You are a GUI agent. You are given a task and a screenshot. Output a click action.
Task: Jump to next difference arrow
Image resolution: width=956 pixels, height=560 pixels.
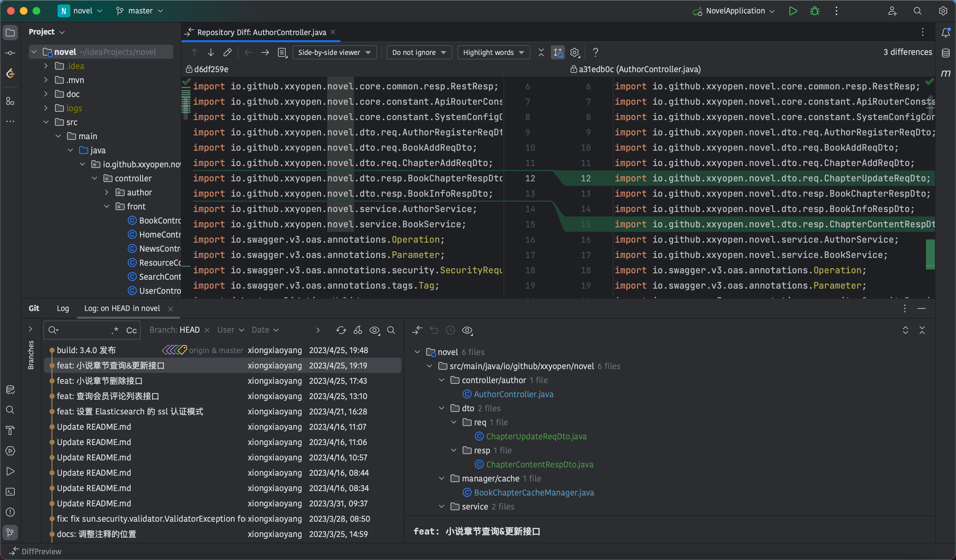[x=211, y=52]
